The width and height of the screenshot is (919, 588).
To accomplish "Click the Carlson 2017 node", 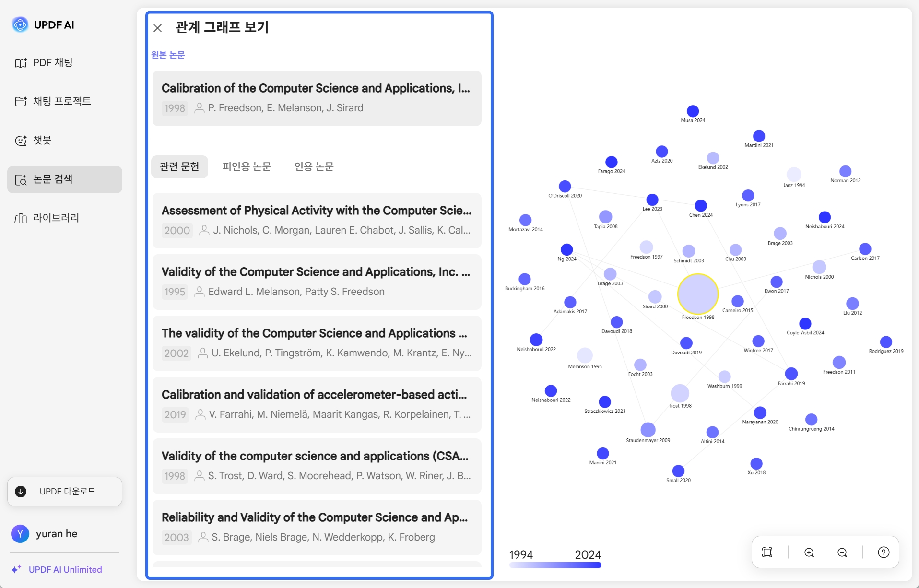I will point(865,249).
